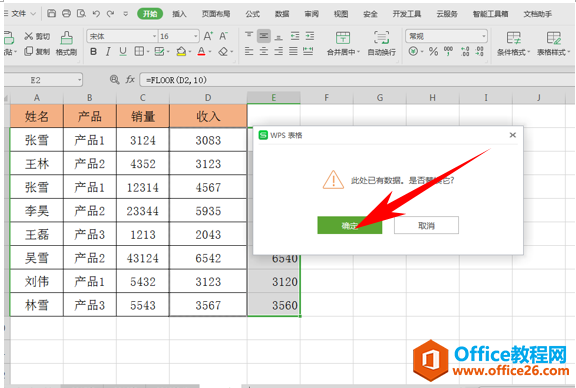Open the font name dropdown
The image size is (576, 388).
[155, 36]
